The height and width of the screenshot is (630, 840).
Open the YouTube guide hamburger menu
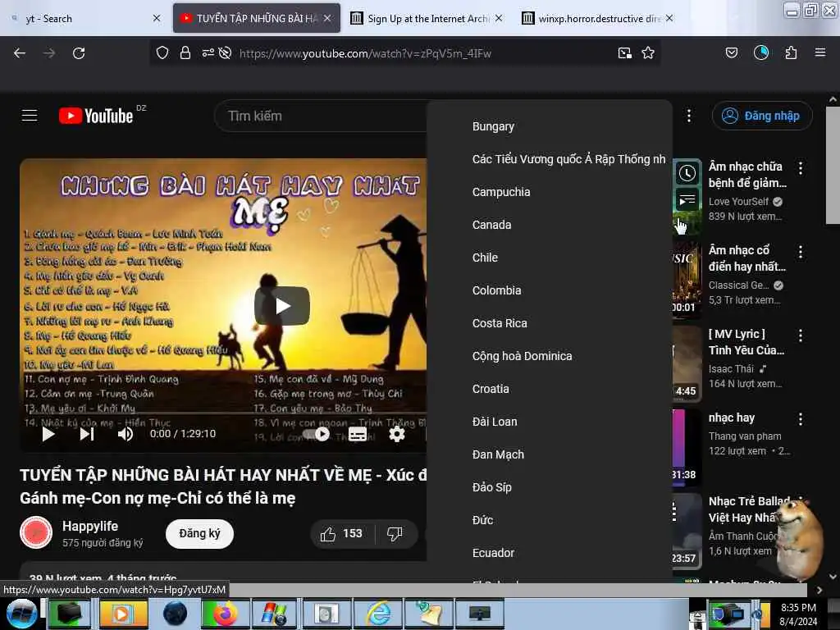tap(30, 115)
